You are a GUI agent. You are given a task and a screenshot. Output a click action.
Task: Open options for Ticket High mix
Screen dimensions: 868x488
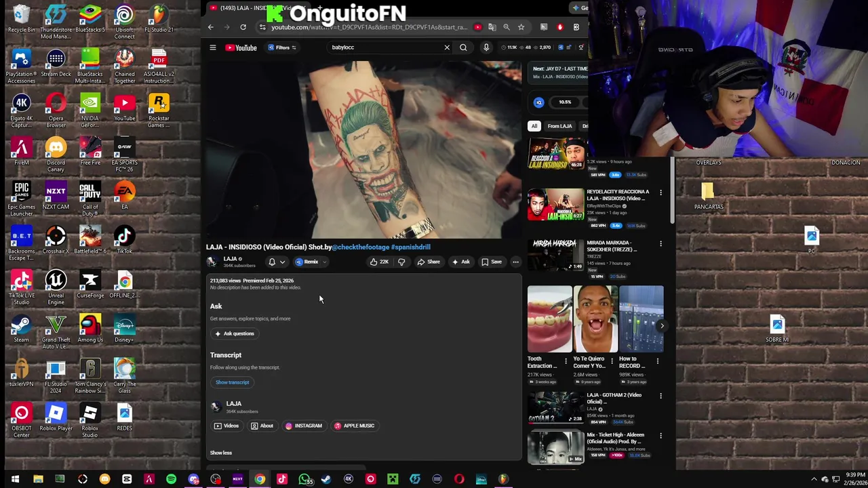point(660,436)
